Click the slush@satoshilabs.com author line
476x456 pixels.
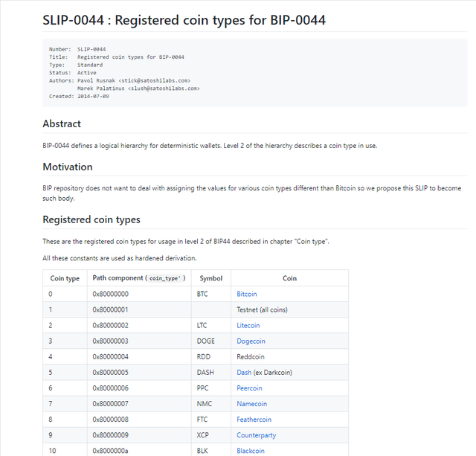click(138, 89)
